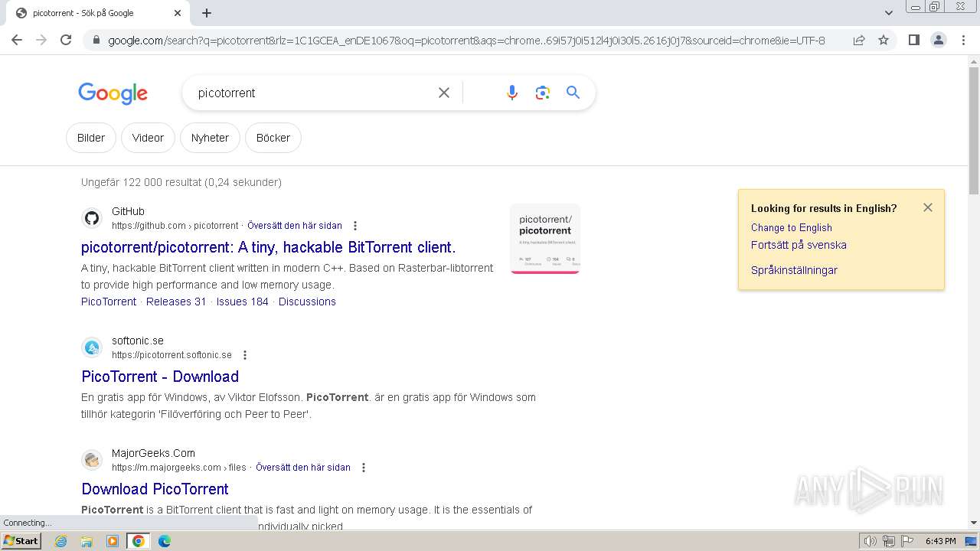Open the PicoTorrent - Download softonic result
The image size is (980, 551).
pos(160,377)
